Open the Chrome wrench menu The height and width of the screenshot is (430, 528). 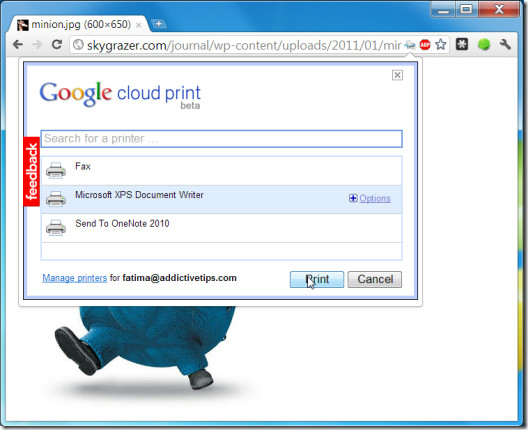pyautogui.click(x=505, y=44)
